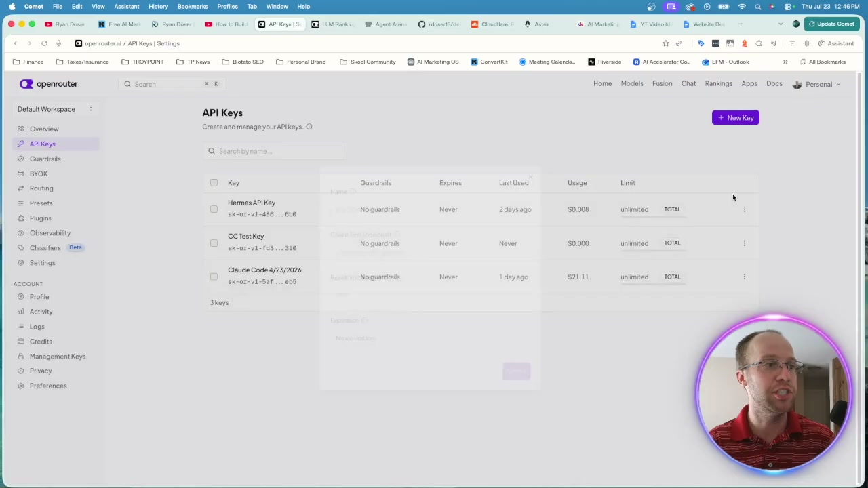This screenshot has width=868, height=488.
Task: Open Management Keys page
Action: (57, 357)
